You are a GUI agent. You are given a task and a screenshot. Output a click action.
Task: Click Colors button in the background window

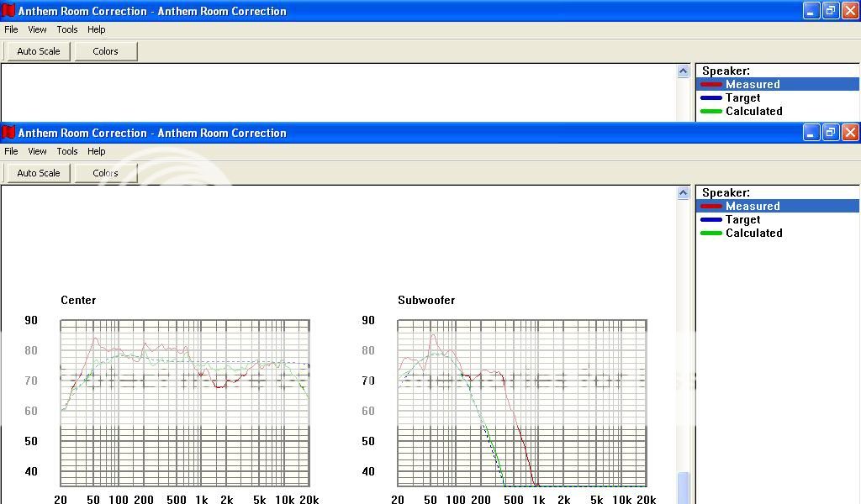(x=105, y=51)
